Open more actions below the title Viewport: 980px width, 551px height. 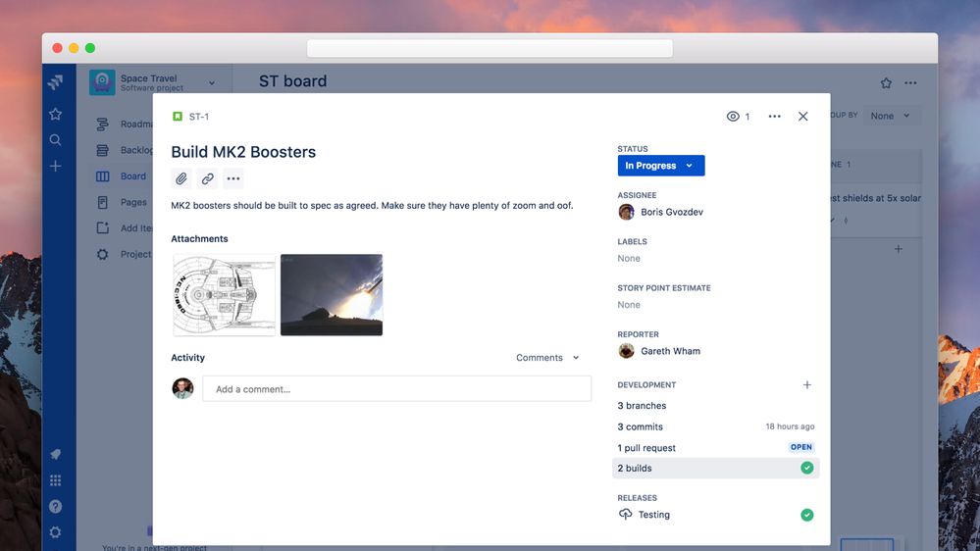click(x=233, y=178)
